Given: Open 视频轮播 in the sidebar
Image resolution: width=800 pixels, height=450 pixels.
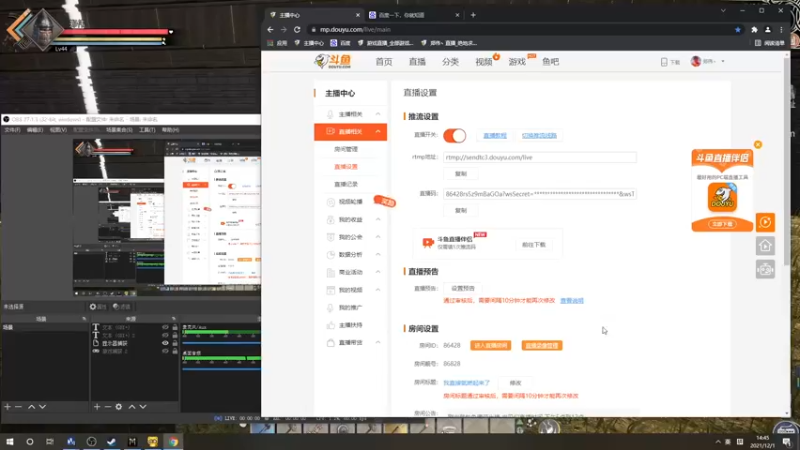Looking at the screenshot, I should [351, 202].
